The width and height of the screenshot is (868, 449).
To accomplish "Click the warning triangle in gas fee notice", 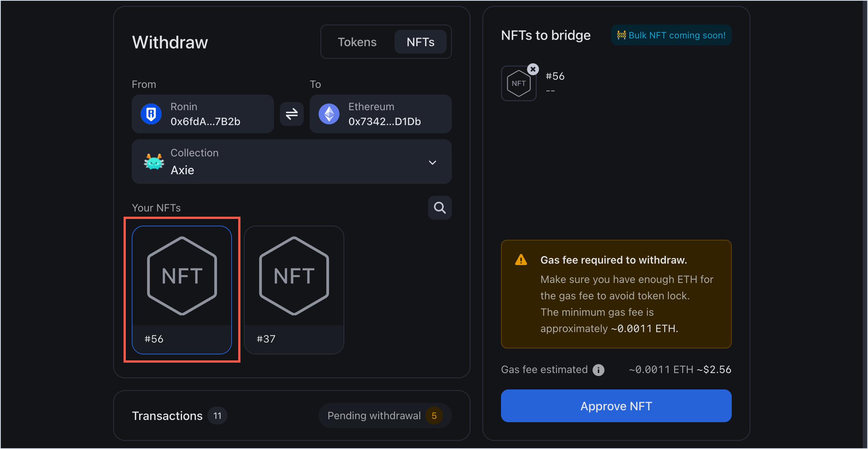I will [521, 259].
